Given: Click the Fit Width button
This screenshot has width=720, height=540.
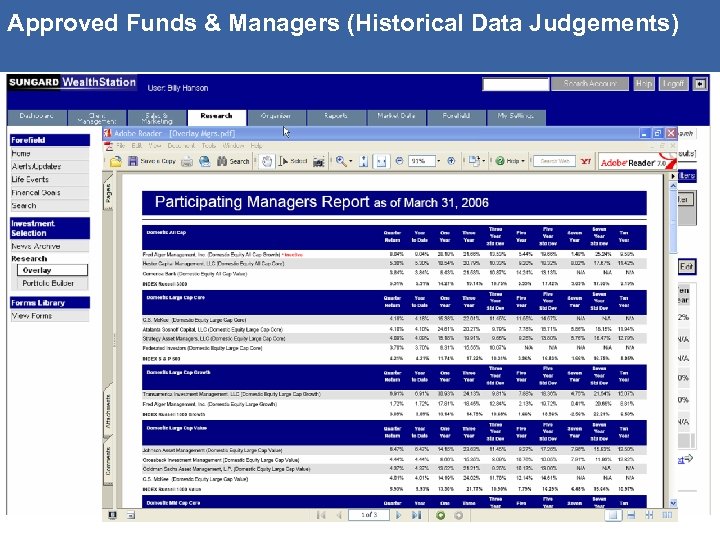Looking at the screenshot, I should [381, 161].
